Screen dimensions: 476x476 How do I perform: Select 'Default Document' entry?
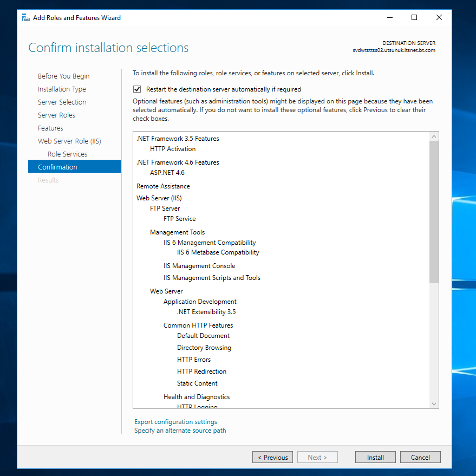click(204, 336)
